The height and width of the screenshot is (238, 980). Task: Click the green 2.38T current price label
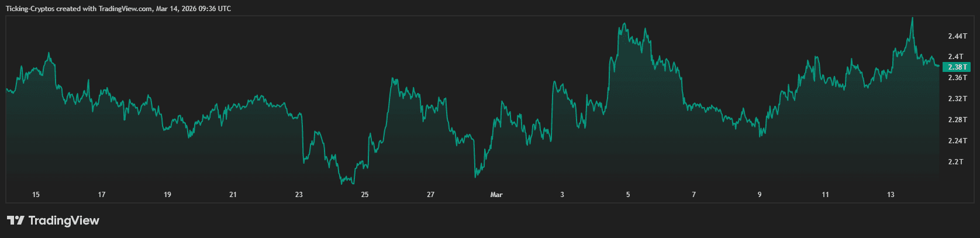[957, 67]
